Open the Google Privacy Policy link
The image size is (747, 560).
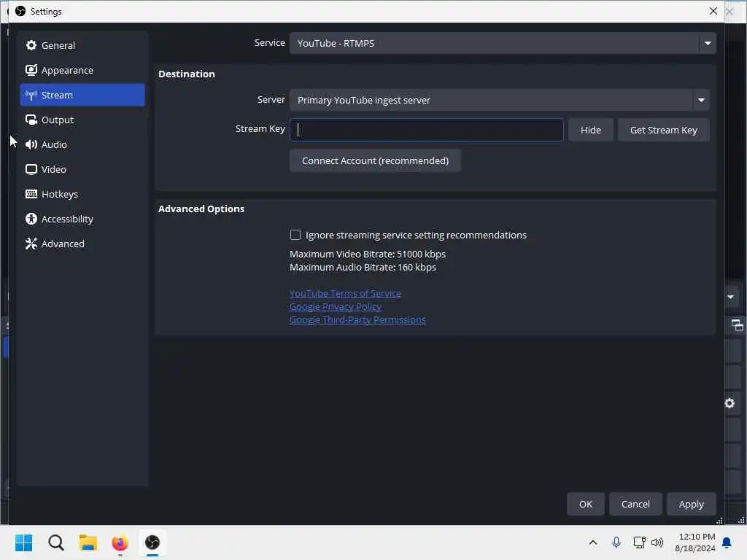click(x=335, y=307)
